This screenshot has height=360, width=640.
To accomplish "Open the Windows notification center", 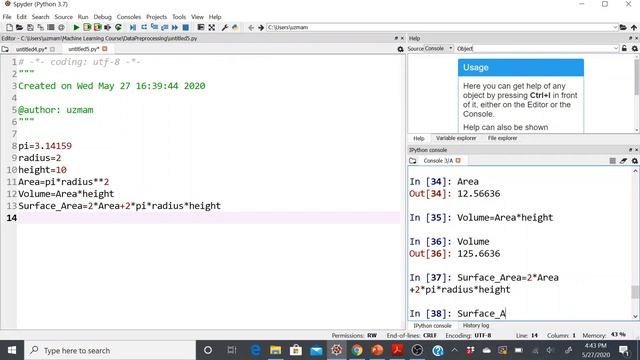I will click(624, 350).
